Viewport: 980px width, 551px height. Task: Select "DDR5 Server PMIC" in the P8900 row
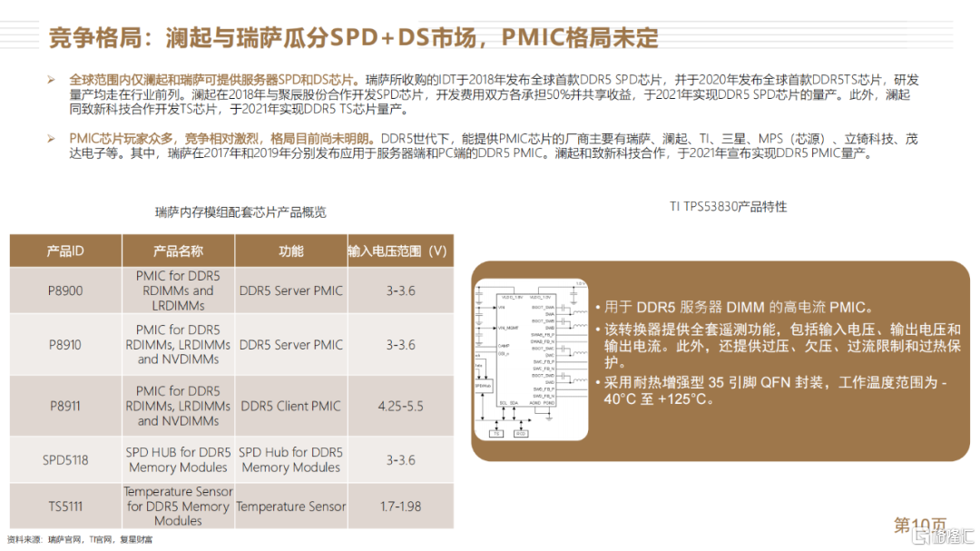290,290
